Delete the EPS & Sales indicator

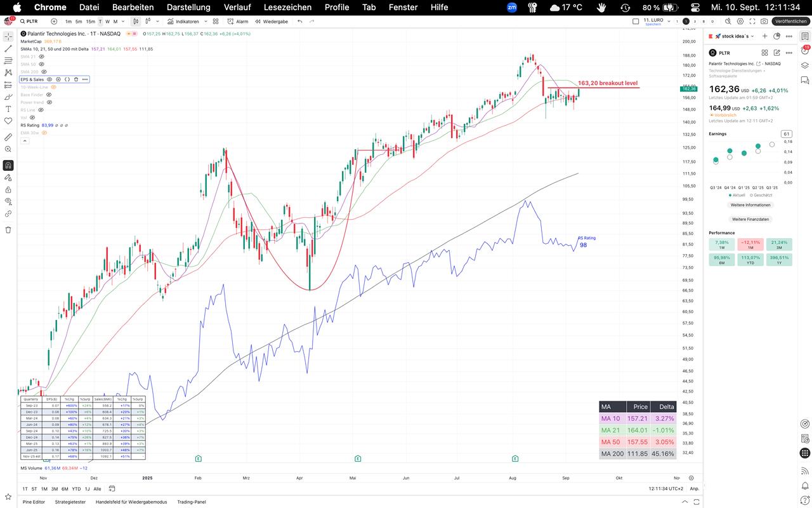[x=76, y=79]
